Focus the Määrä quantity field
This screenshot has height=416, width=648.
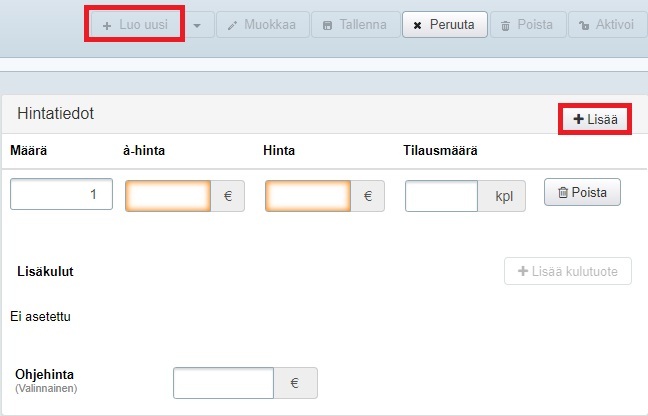[x=62, y=196]
